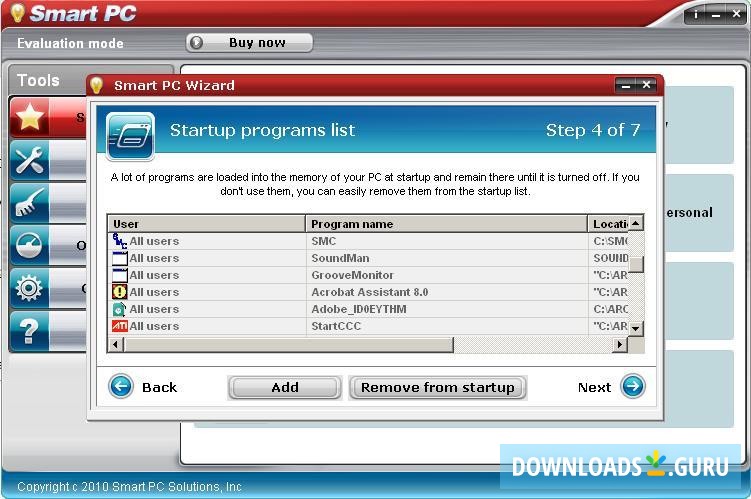This screenshot has height=499, width=751.
Task: Select the StartCCC program entry
Action: point(336,326)
